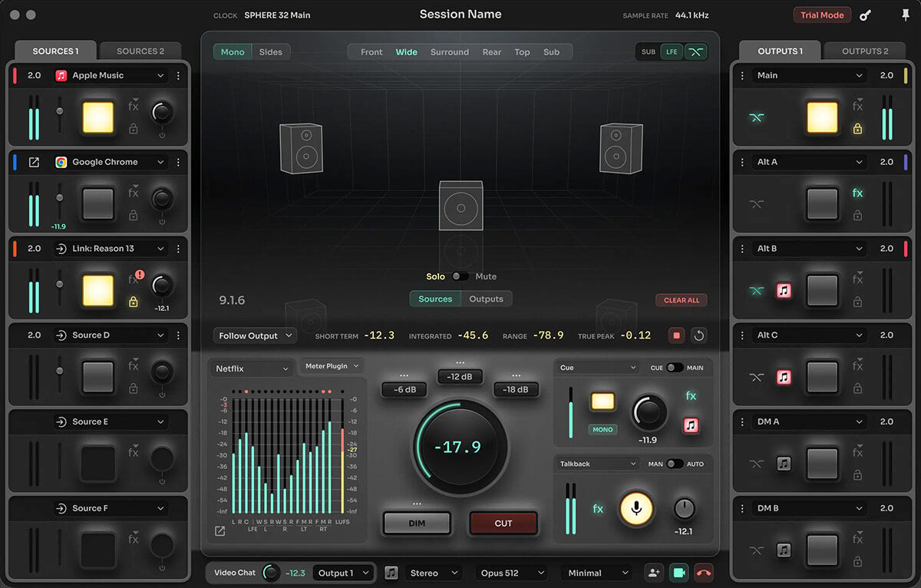Screen dimensions: 921x588
Task: Click the Talkback microphone icon
Action: click(635, 509)
